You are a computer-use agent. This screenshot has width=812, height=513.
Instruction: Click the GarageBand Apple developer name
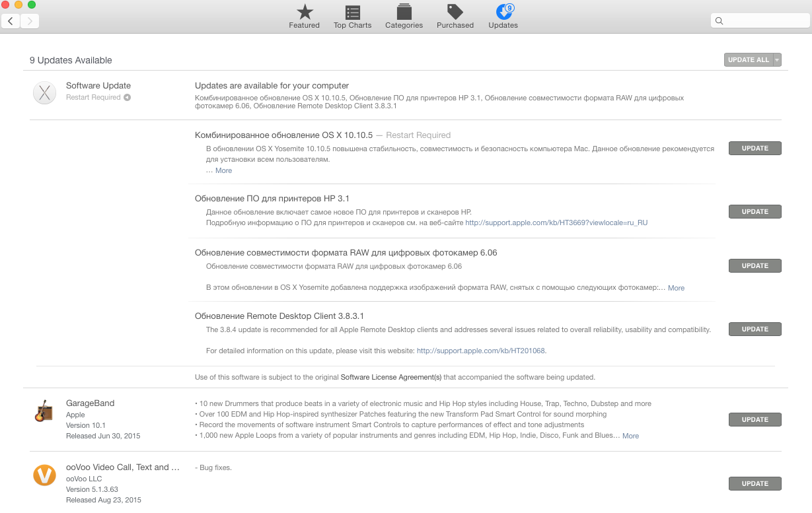pyautogui.click(x=75, y=415)
